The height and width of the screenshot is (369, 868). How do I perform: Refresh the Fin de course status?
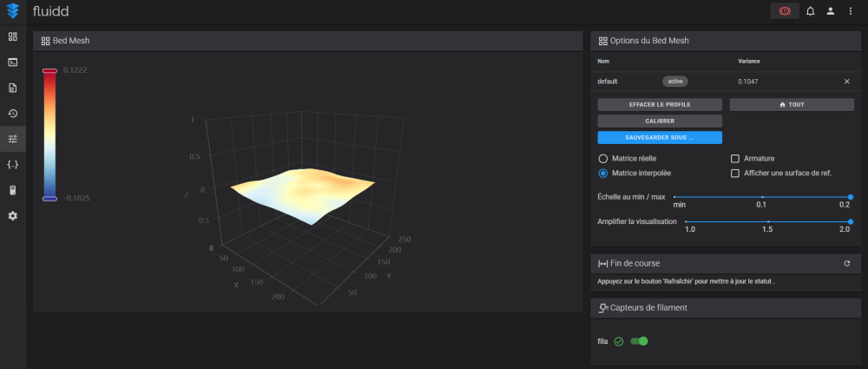coord(846,264)
